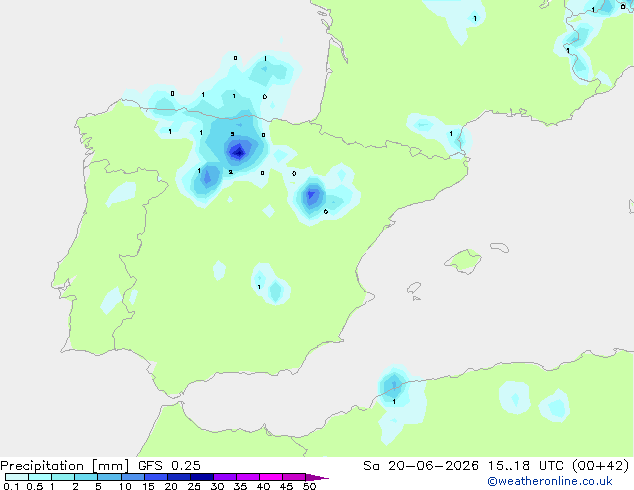Select the magenta legend swatch between 40 and 45

(271, 477)
